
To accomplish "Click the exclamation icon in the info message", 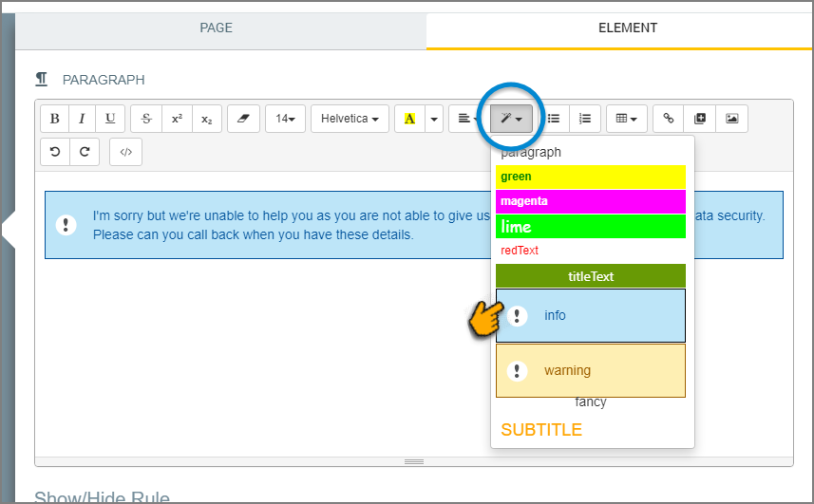I will click(66, 225).
